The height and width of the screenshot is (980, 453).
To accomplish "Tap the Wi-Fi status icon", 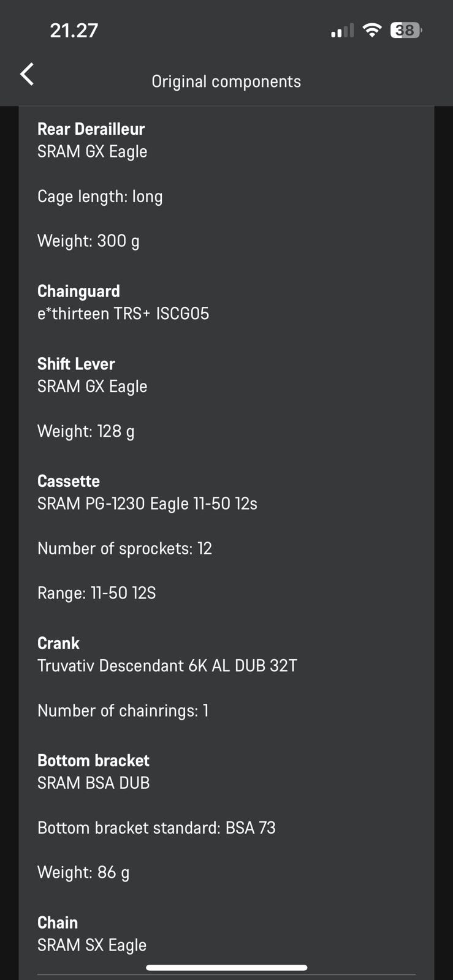I will [x=371, y=30].
